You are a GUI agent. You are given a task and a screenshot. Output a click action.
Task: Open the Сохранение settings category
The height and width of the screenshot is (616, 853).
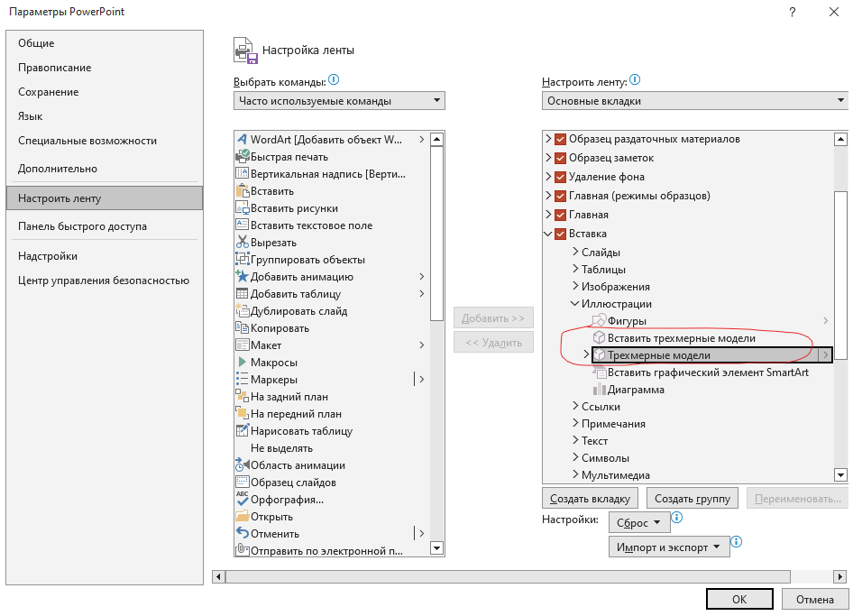click(x=105, y=92)
